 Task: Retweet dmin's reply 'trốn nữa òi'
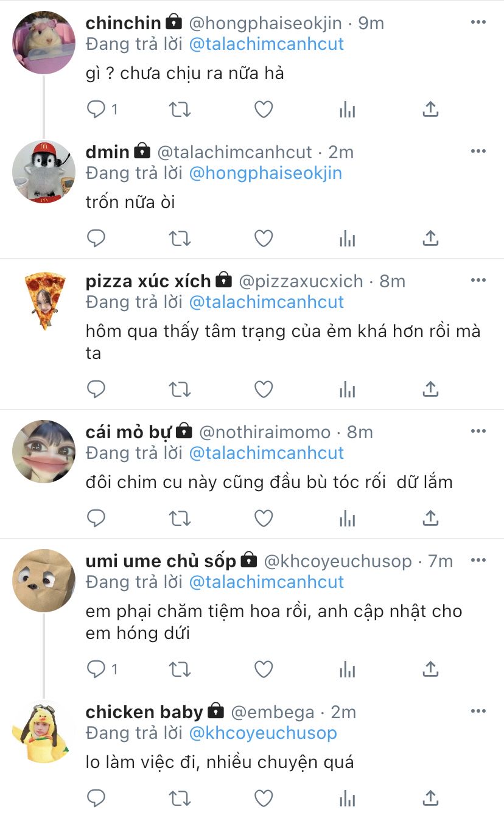[x=180, y=239]
